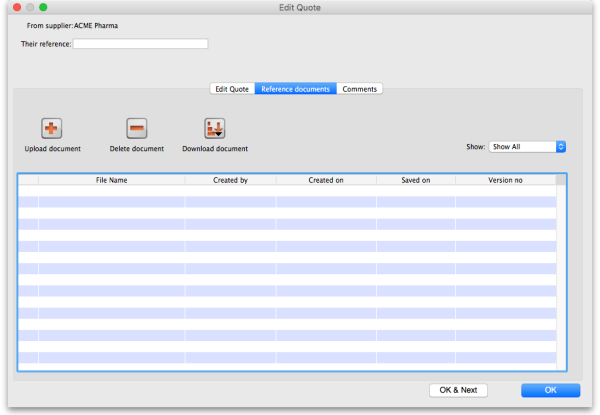600x415 pixels.
Task: Click the Saved on column header
Action: pos(416,180)
